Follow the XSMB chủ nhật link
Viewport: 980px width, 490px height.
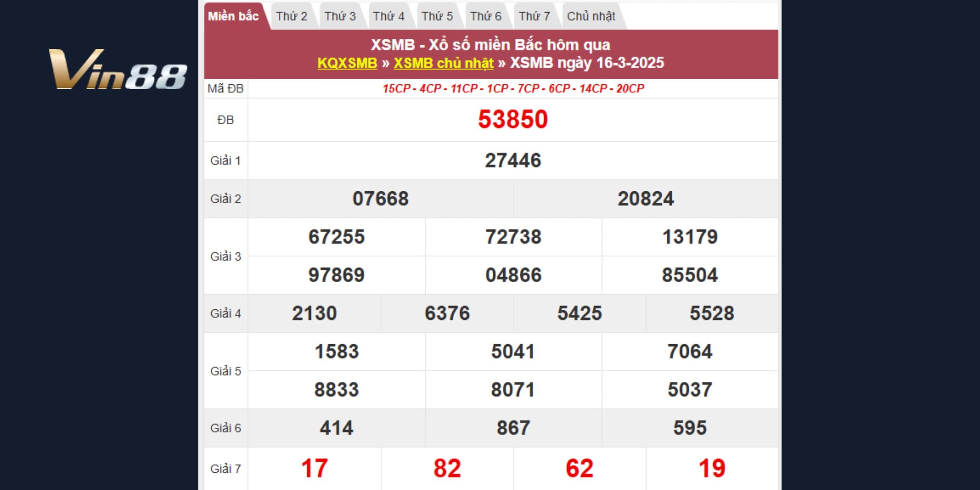pos(444,63)
